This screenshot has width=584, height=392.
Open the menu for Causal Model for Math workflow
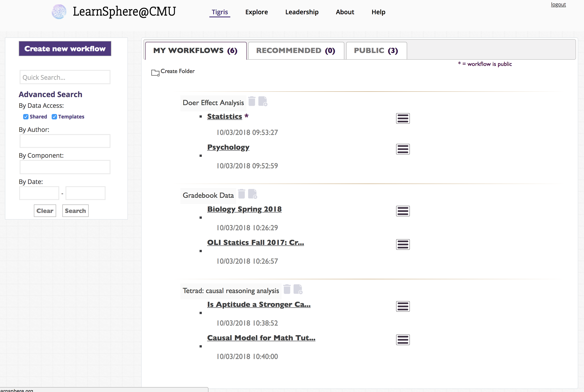point(403,340)
